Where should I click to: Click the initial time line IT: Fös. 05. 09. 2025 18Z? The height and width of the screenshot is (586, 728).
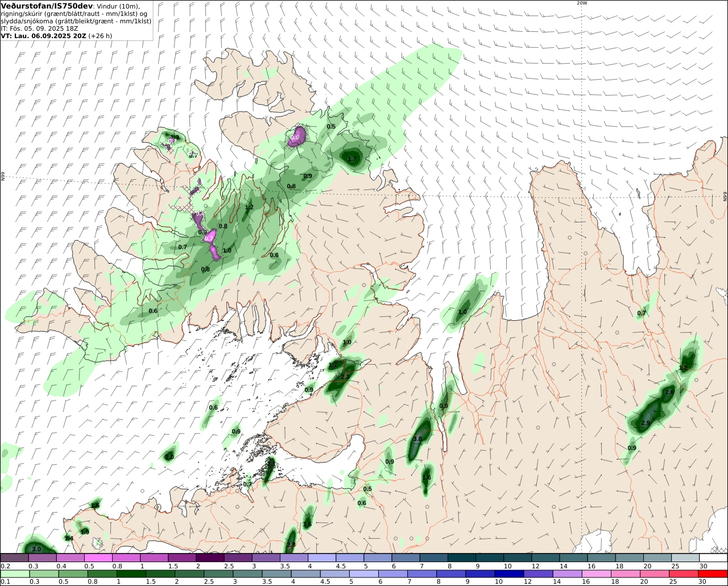tap(39, 28)
